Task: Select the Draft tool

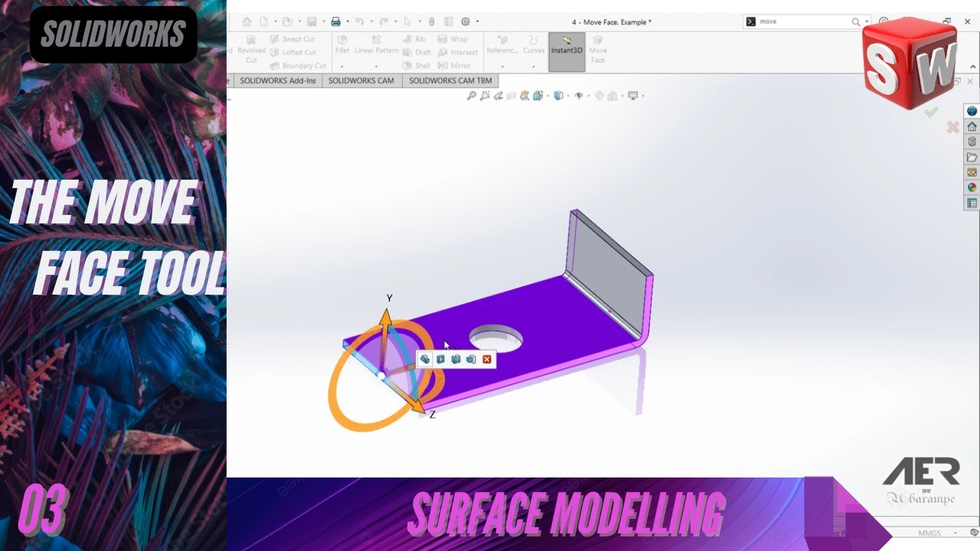Action: [x=417, y=52]
